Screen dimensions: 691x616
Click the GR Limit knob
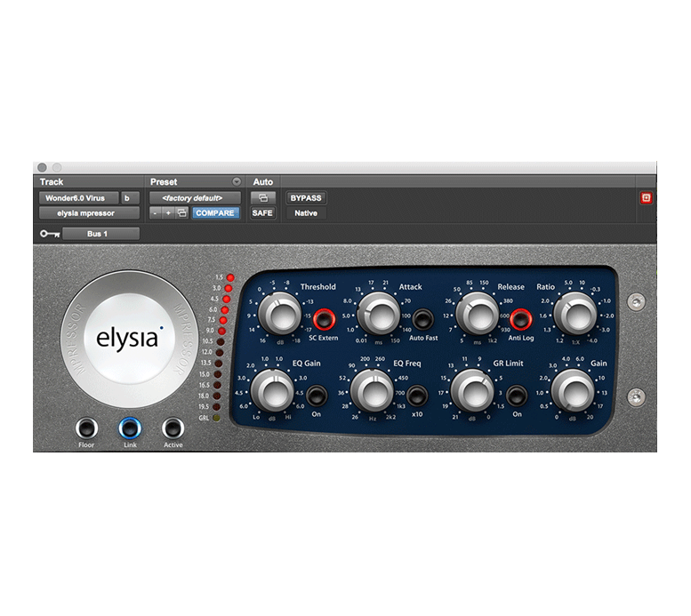(x=472, y=391)
